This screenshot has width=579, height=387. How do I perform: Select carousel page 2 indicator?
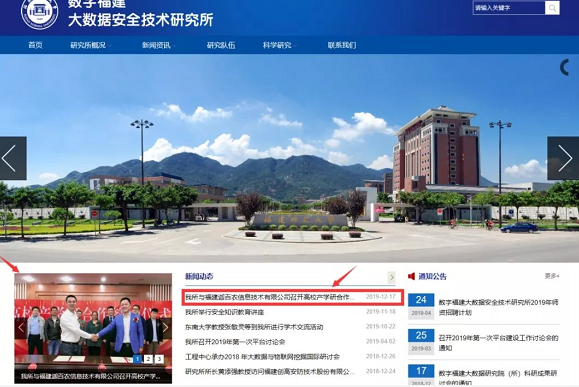(148, 359)
